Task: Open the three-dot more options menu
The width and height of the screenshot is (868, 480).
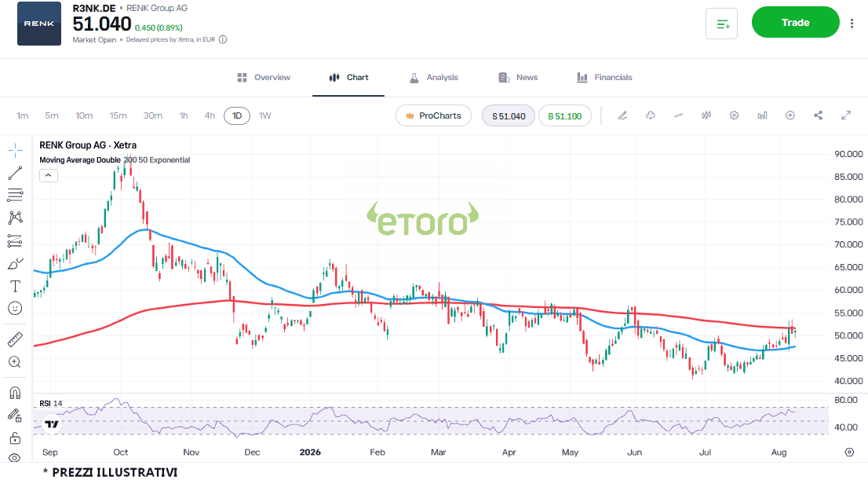Action: click(852, 24)
